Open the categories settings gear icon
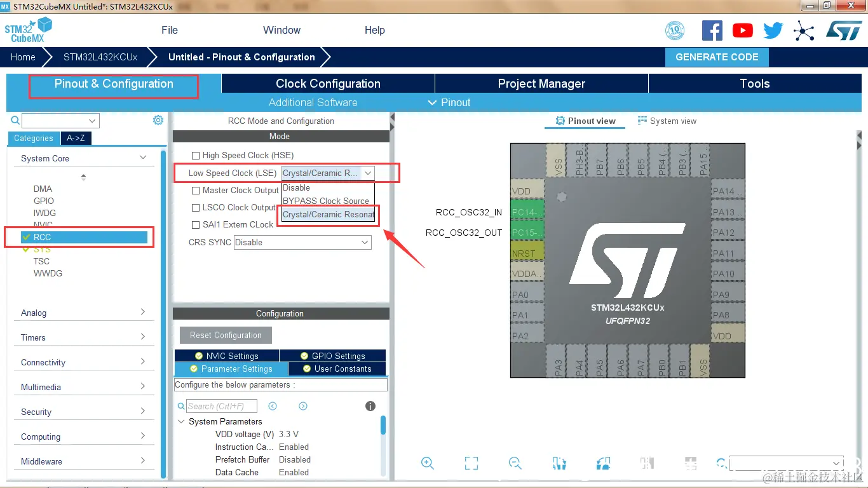 coord(158,120)
